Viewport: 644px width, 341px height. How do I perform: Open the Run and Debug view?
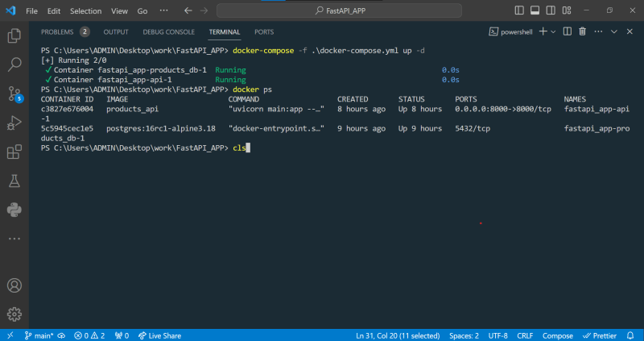14,123
